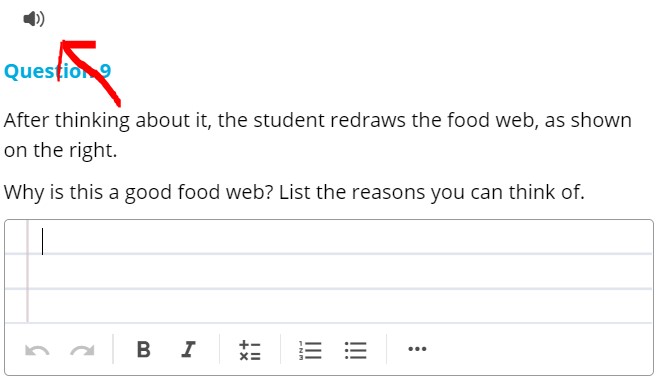Screen dimensions: 670x391
Task: Toggle italic formatting
Action: pyautogui.click(x=188, y=349)
